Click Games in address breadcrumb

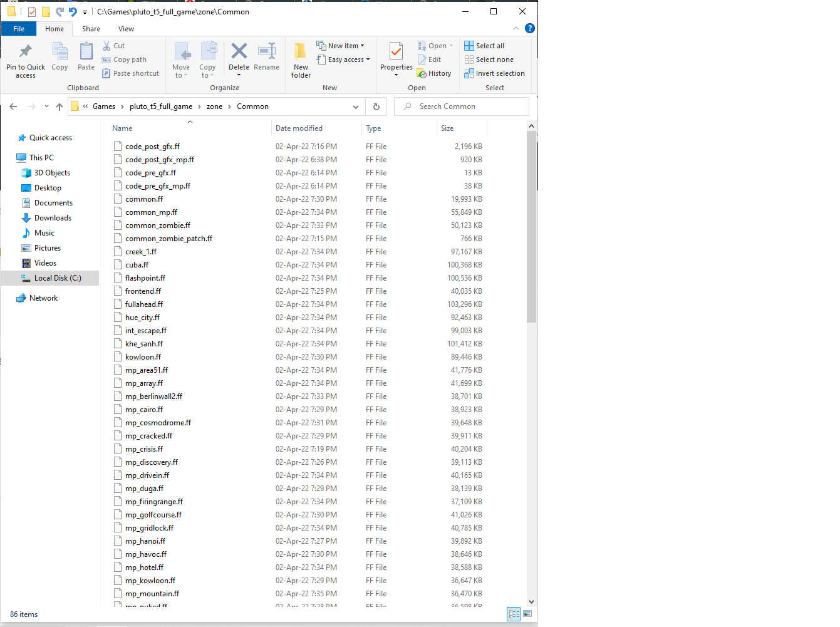pos(104,106)
